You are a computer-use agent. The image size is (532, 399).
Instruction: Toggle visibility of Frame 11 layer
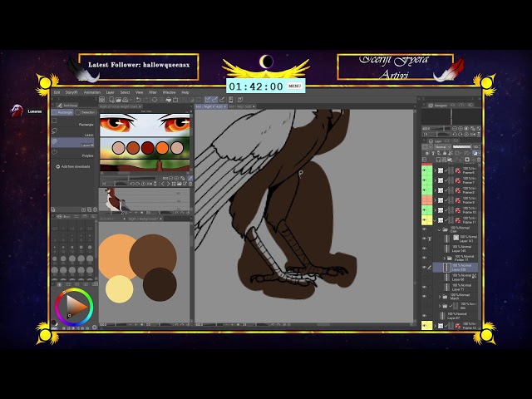[x=424, y=219]
